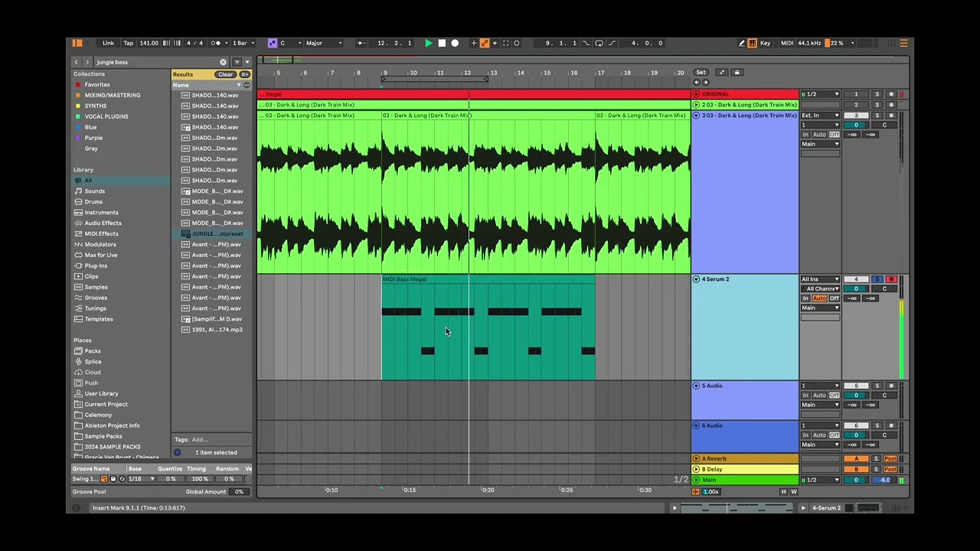This screenshot has width=980, height=551.
Task: Toggle Automation Arm button
Action: click(x=484, y=43)
